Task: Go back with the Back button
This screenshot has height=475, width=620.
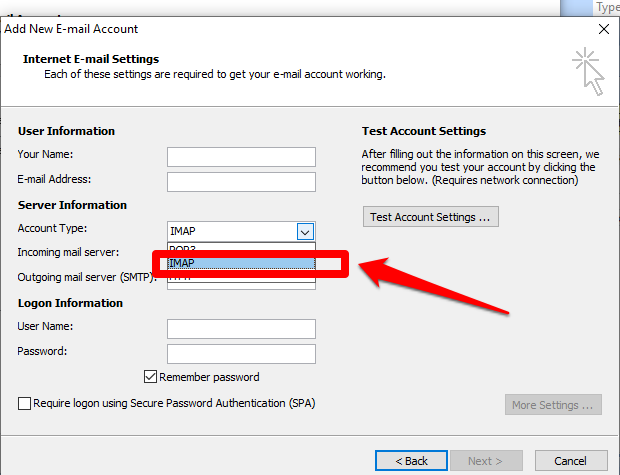Action: 411,461
